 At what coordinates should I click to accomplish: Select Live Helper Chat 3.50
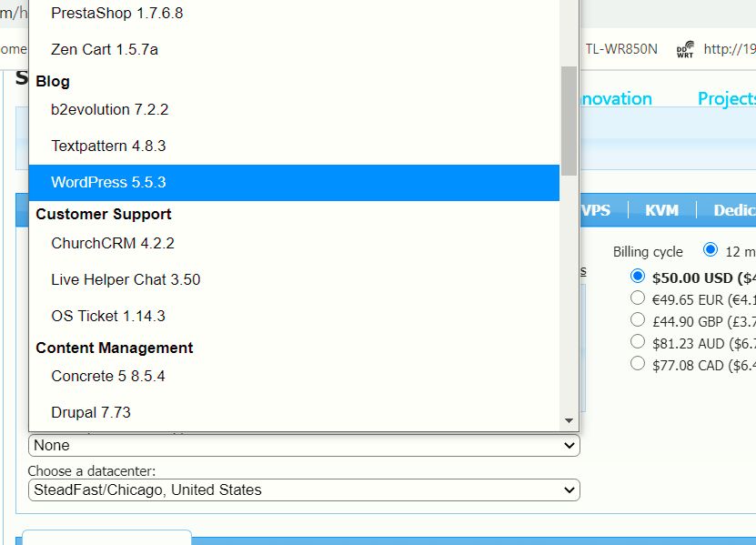294,279
